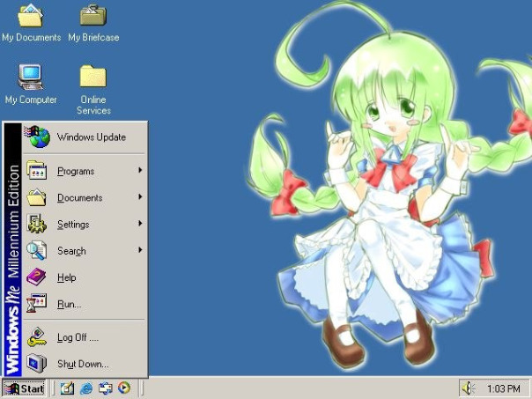Click the Search magnifier icon

coord(37,250)
